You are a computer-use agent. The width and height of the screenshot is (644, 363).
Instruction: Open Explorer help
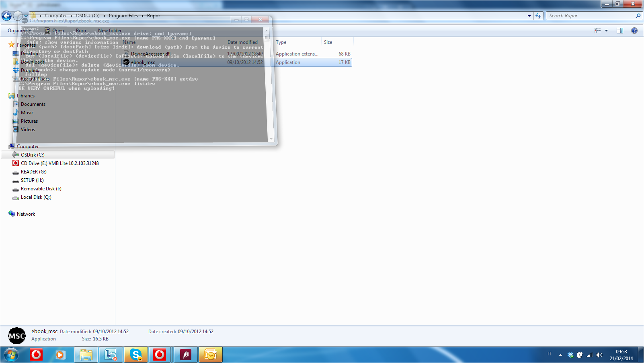tap(634, 31)
